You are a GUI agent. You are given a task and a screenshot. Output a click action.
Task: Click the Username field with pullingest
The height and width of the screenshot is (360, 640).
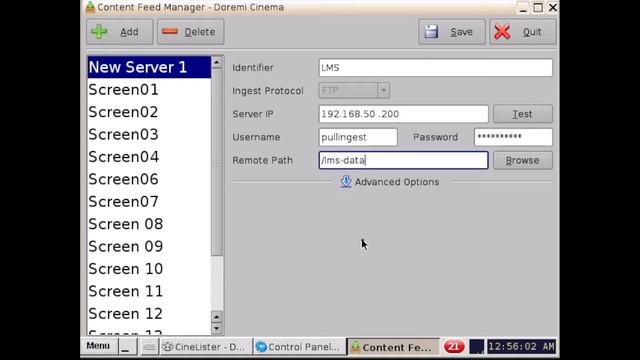(358, 137)
